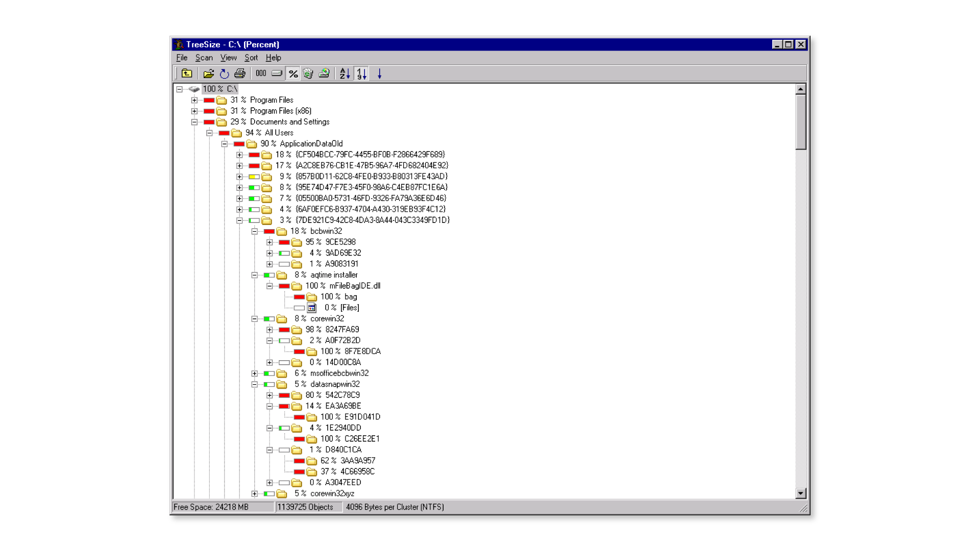Click the recycle bin toolbar icon
Image resolution: width=980 pixels, height=551 pixels.
[308, 73]
